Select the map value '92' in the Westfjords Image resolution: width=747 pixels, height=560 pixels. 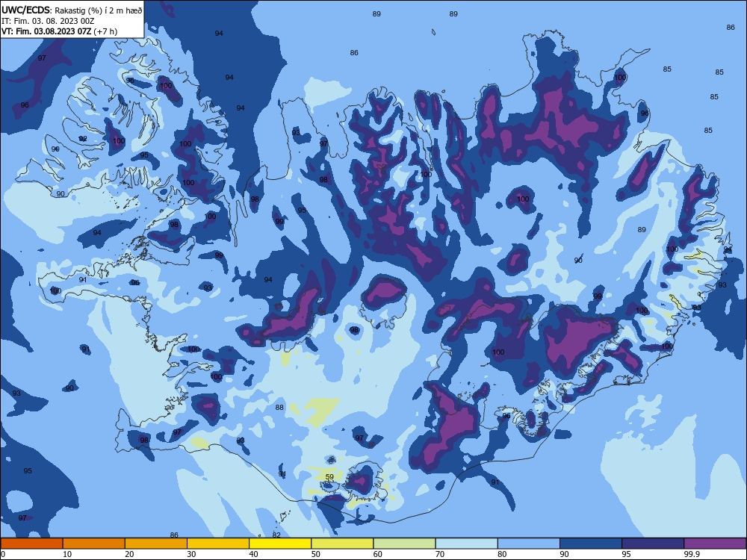[83, 139]
